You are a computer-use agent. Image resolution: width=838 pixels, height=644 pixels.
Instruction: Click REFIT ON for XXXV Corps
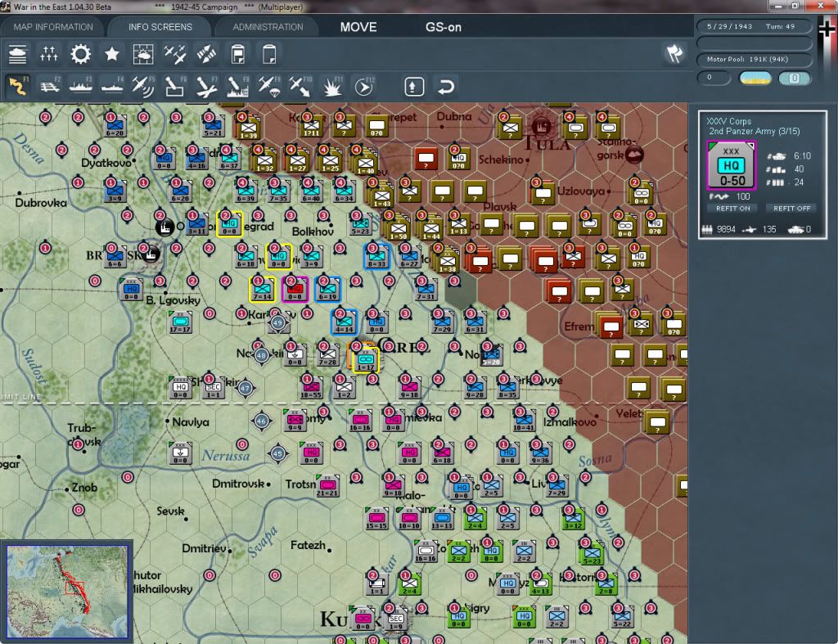pos(732,209)
